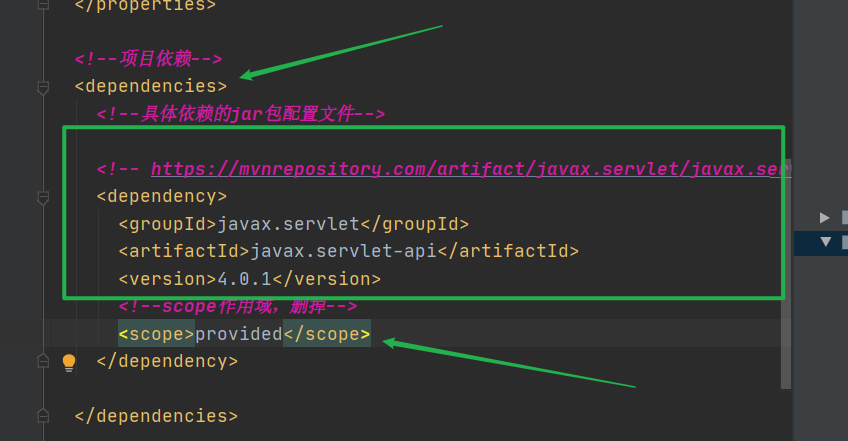848x441 pixels.
Task: Click the comment 具体依赖的jar包配置文件
Action: pos(241,114)
